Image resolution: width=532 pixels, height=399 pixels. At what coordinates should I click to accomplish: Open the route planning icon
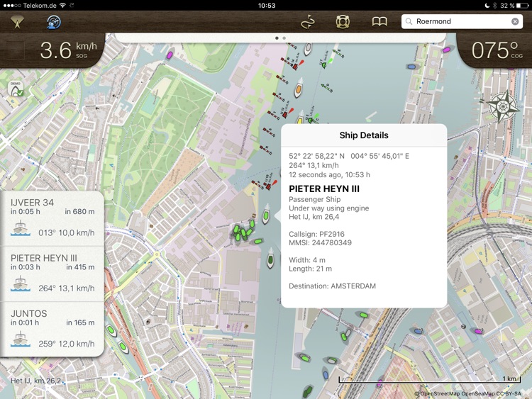point(307,22)
